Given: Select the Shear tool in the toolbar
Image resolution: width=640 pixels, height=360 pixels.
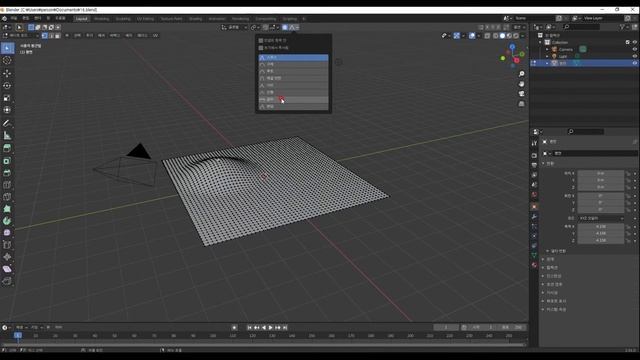Looking at the screenshot, I should [7, 269].
